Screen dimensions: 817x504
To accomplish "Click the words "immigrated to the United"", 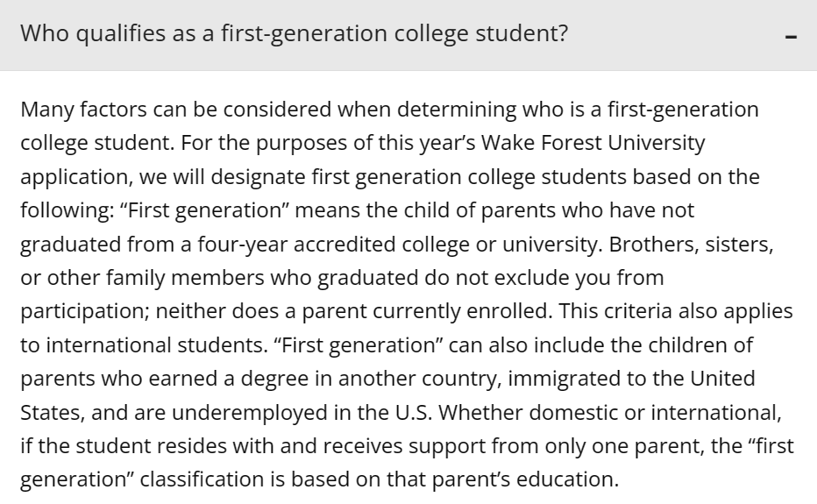I will click(x=631, y=379).
